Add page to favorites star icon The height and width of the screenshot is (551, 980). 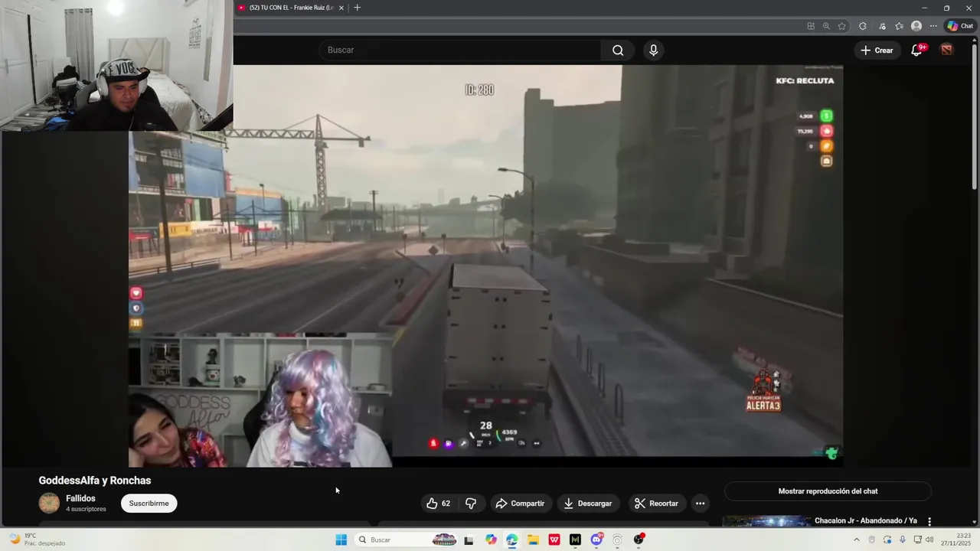pyautogui.click(x=842, y=26)
